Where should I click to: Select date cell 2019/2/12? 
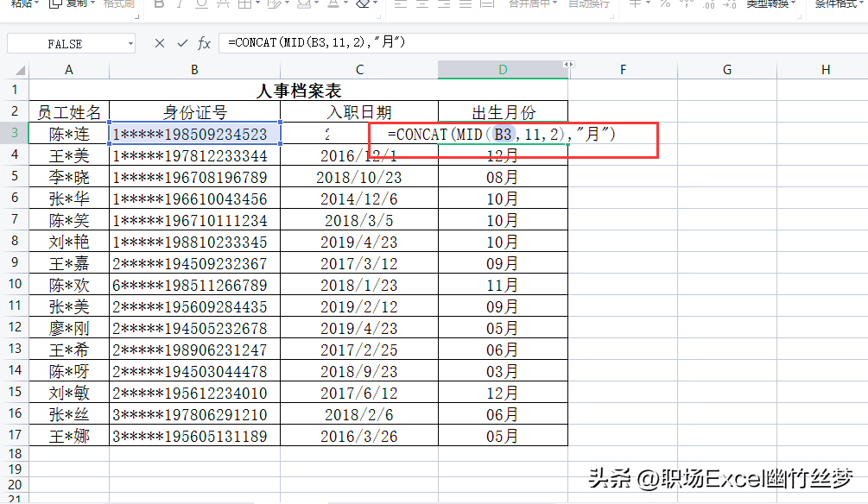click(x=359, y=306)
